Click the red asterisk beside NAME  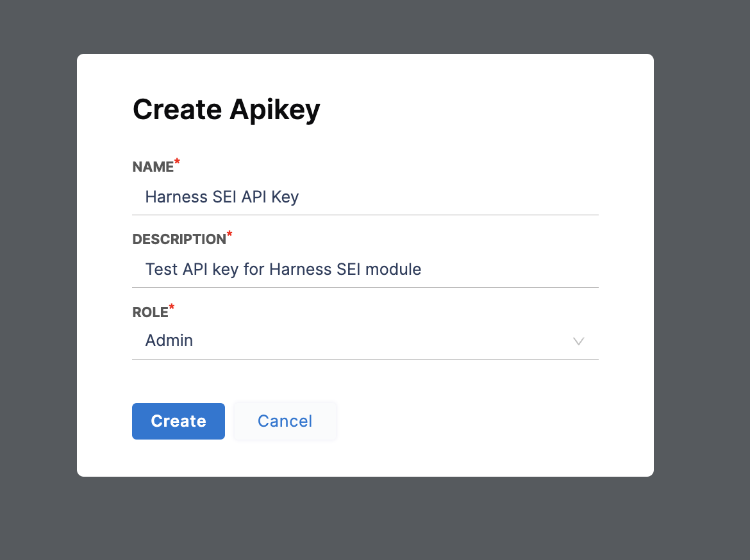click(178, 163)
